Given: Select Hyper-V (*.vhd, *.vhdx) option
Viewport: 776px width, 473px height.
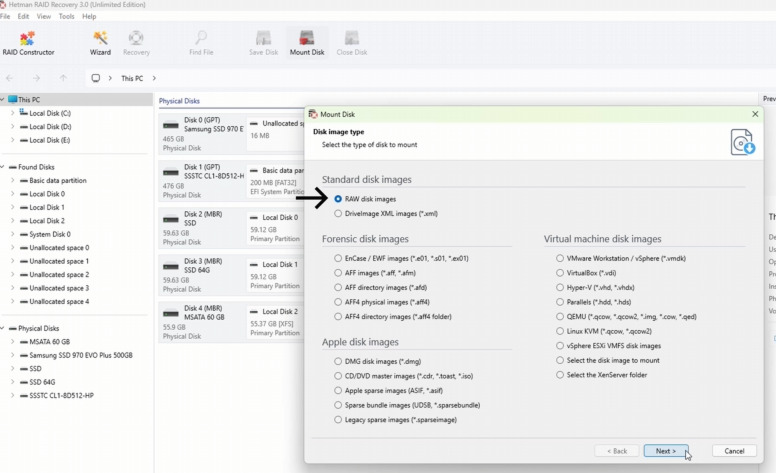Looking at the screenshot, I should point(560,287).
